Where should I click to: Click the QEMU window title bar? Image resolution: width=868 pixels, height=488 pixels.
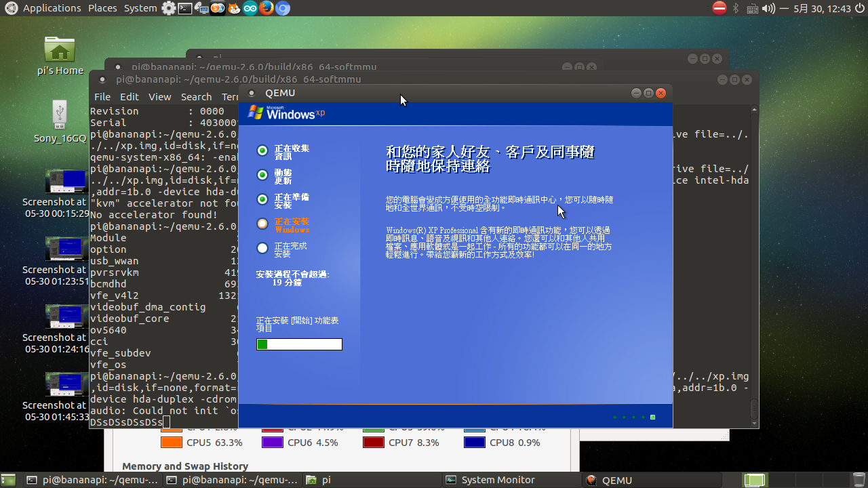tap(455, 93)
